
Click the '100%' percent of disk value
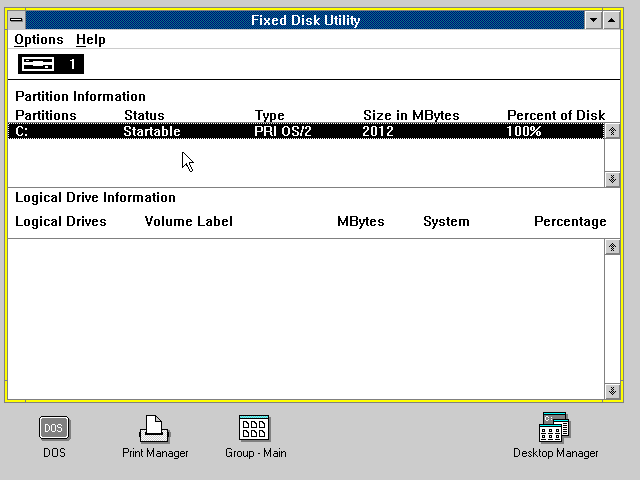click(524, 131)
